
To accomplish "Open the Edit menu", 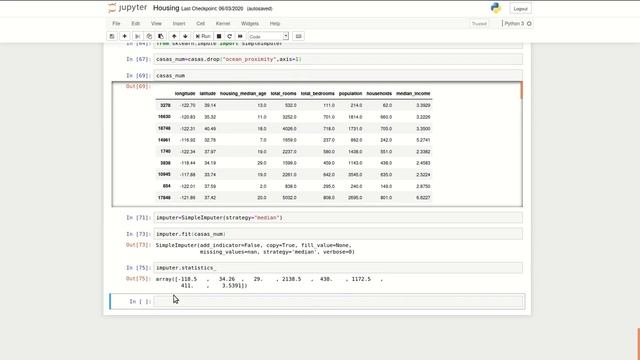I will tap(136, 24).
